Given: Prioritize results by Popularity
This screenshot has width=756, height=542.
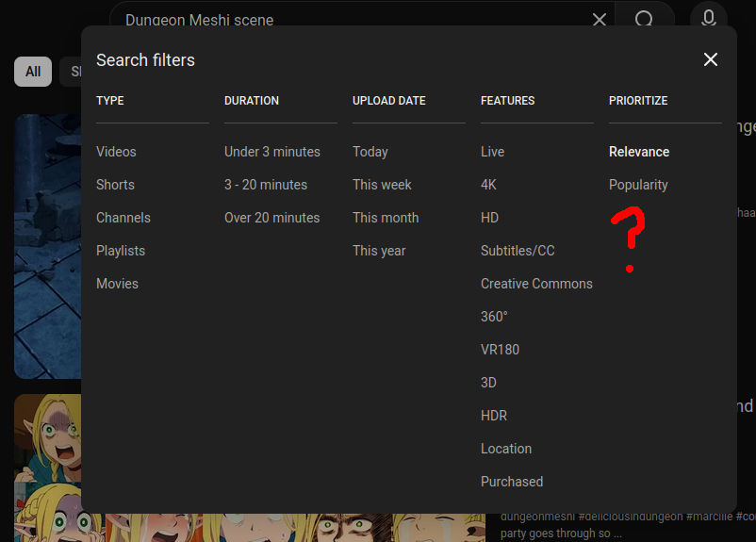Looking at the screenshot, I should (638, 185).
